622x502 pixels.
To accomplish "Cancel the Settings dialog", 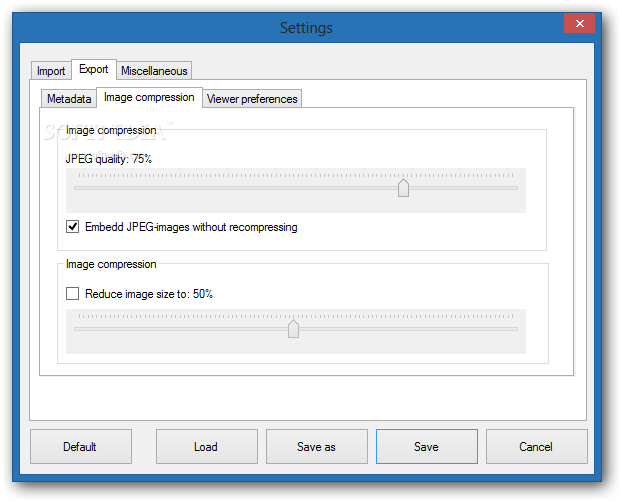I will (537, 446).
